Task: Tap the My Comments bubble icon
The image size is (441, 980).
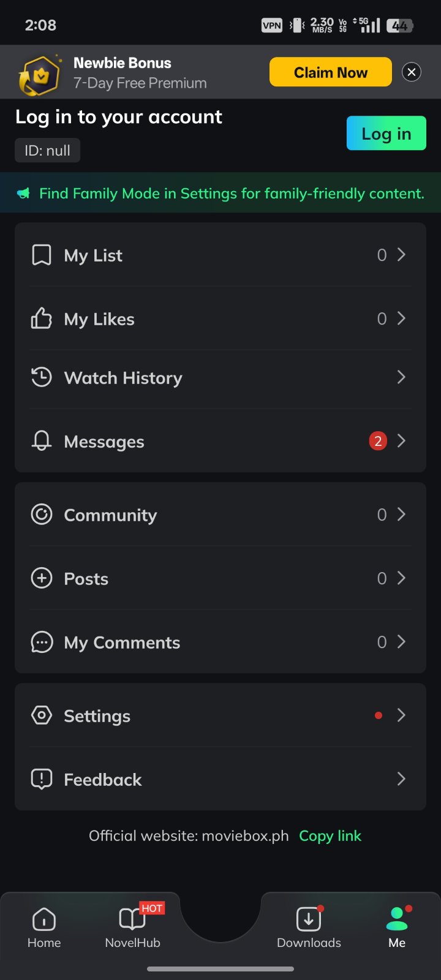Action: pos(42,642)
